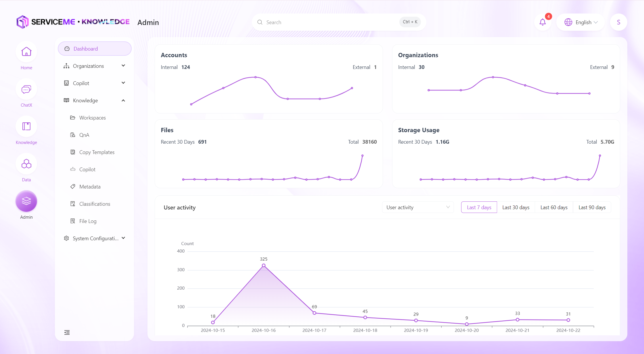The width and height of the screenshot is (644, 354).
Task: Select the Admin layers icon
Action: [x=26, y=201]
